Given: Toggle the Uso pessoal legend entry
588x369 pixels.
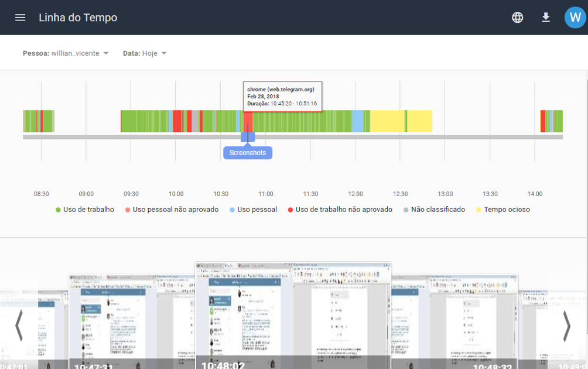Looking at the screenshot, I should click(253, 210).
